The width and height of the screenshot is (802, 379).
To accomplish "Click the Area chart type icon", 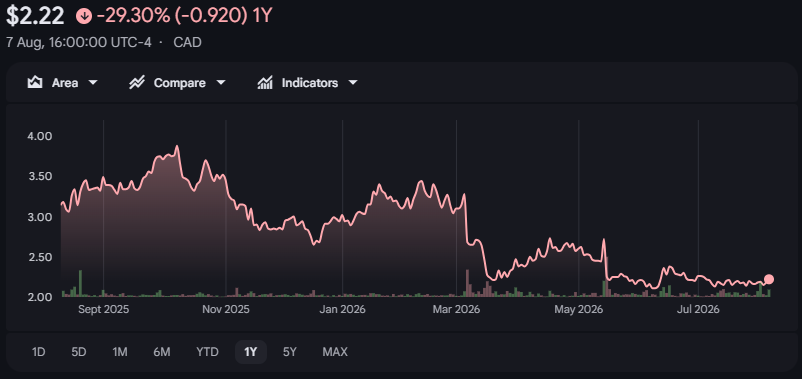I will (x=35, y=82).
